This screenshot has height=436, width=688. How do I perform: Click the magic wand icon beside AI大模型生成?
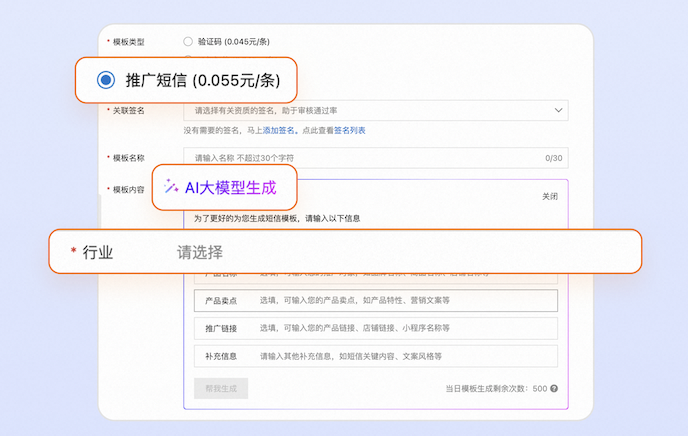click(x=171, y=187)
